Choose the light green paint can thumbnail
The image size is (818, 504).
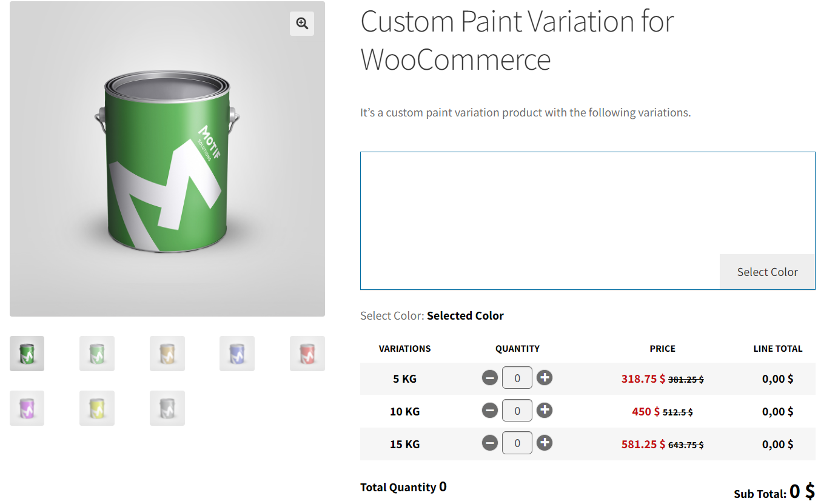point(97,354)
